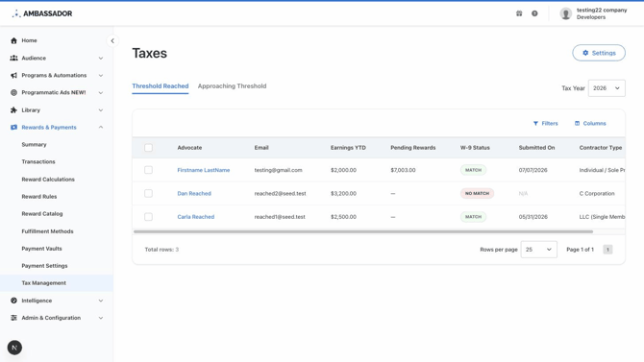Open the Dan Reached advocate link
This screenshot has height=362, width=644.
tap(194, 193)
